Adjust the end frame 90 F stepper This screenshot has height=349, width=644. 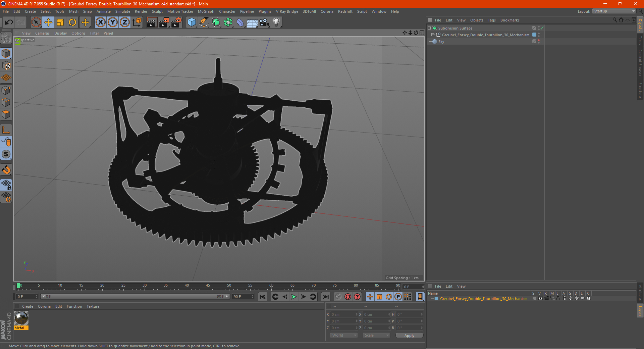coord(253,297)
